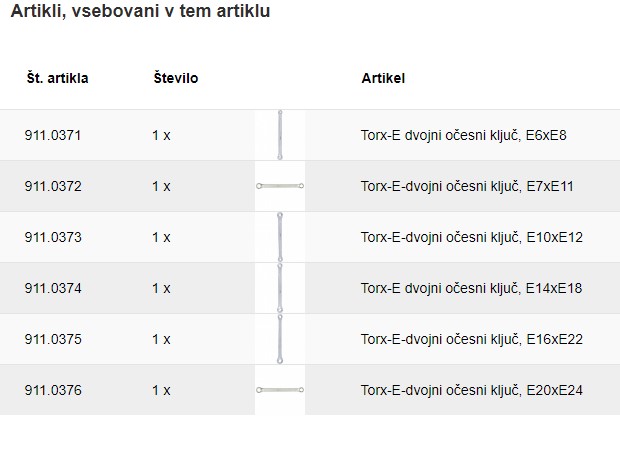
Task: Select Torx-E-dvojni očesni ključ E10xE12
Action: [471, 237]
